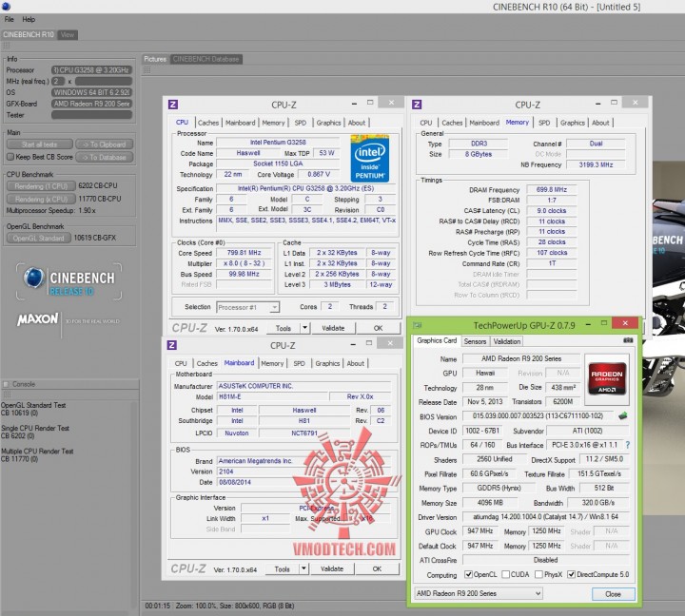
Task: Click the DRAM Frequency 699.8 MHz value
Action: pyautogui.click(x=551, y=189)
